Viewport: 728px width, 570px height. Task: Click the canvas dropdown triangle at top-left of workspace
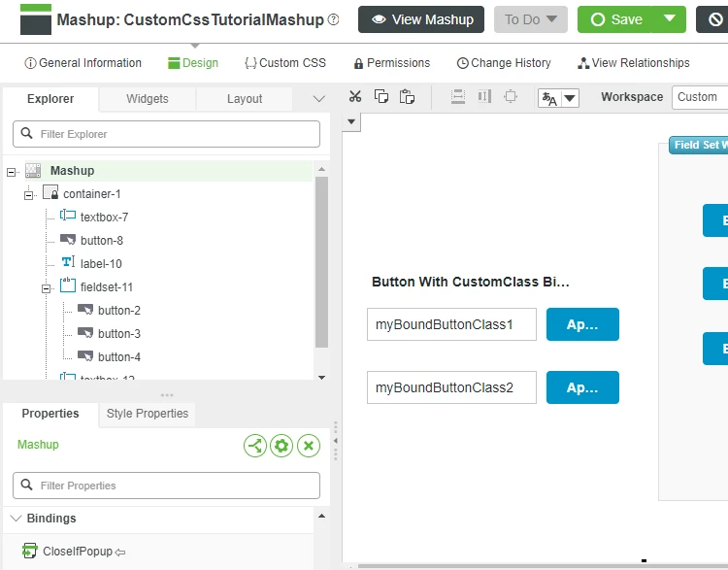[351, 121]
